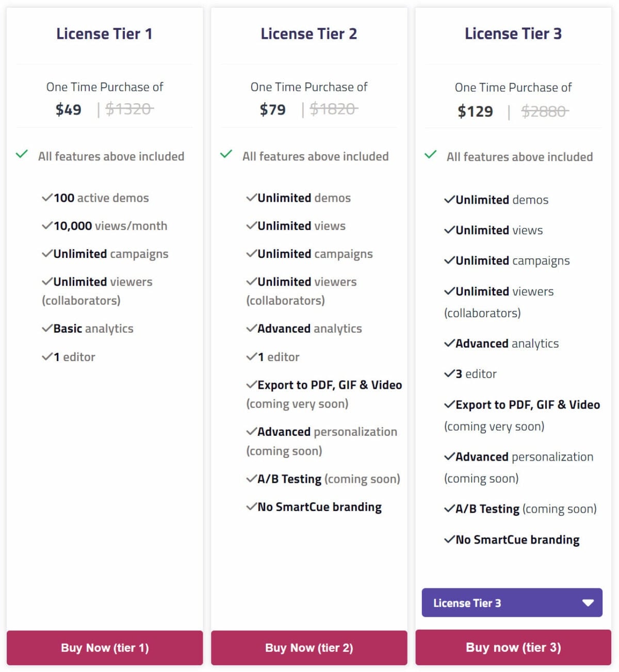Click the green checkmark icon in License Tier 3
This screenshot has width=619, height=672.
coord(429,155)
